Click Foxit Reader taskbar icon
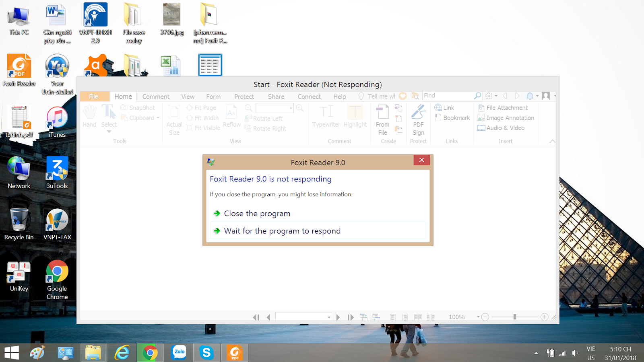The width and height of the screenshot is (644, 362). [235, 353]
